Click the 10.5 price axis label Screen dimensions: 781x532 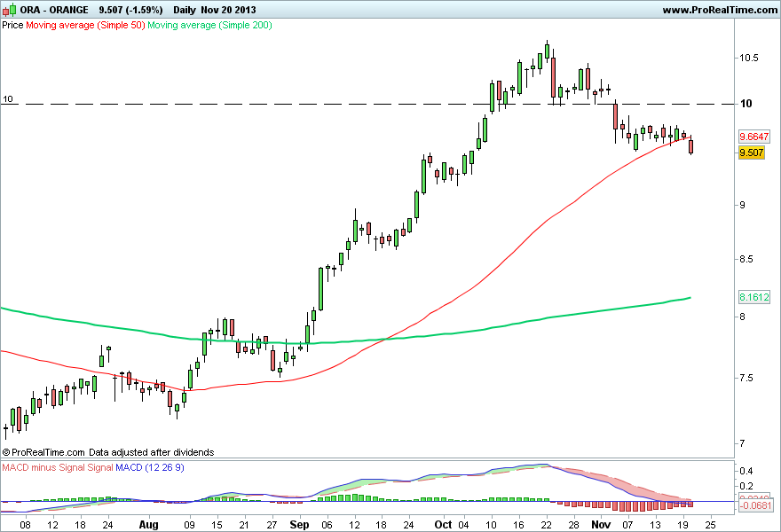(x=749, y=58)
